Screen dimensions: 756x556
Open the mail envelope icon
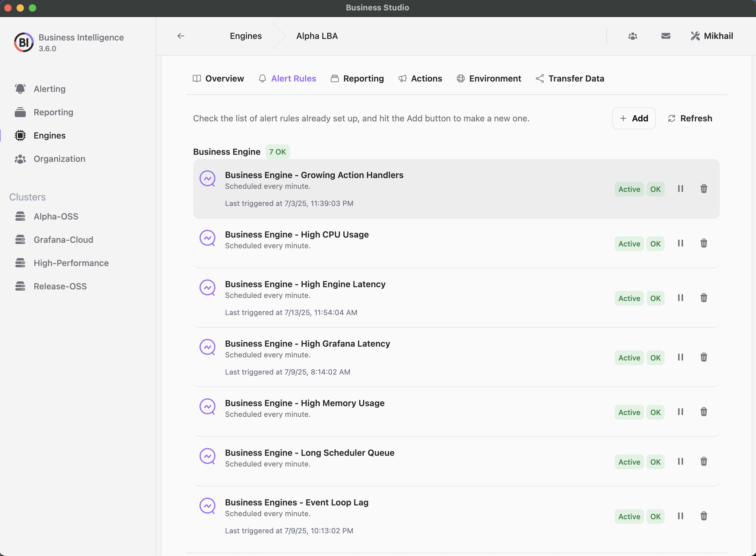click(x=666, y=36)
